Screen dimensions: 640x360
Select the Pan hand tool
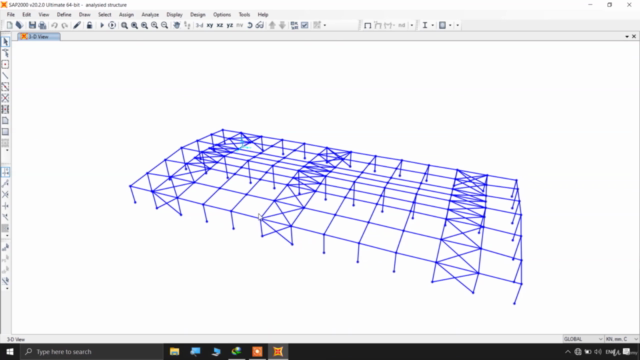coord(176,25)
